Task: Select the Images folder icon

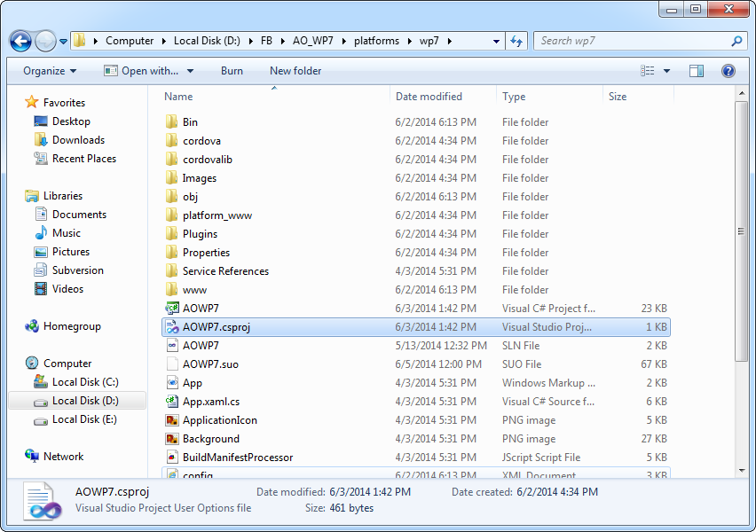Action: [x=171, y=178]
